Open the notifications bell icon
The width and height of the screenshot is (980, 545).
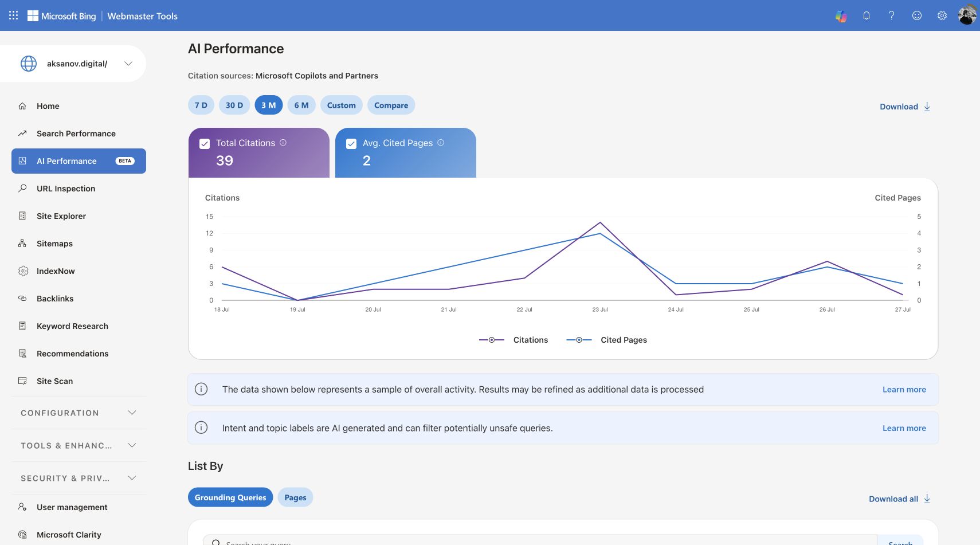[867, 16]
